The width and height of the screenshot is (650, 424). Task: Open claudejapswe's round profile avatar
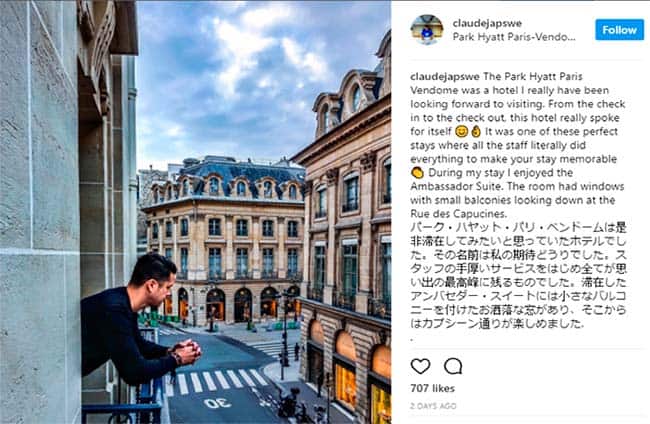427,29
